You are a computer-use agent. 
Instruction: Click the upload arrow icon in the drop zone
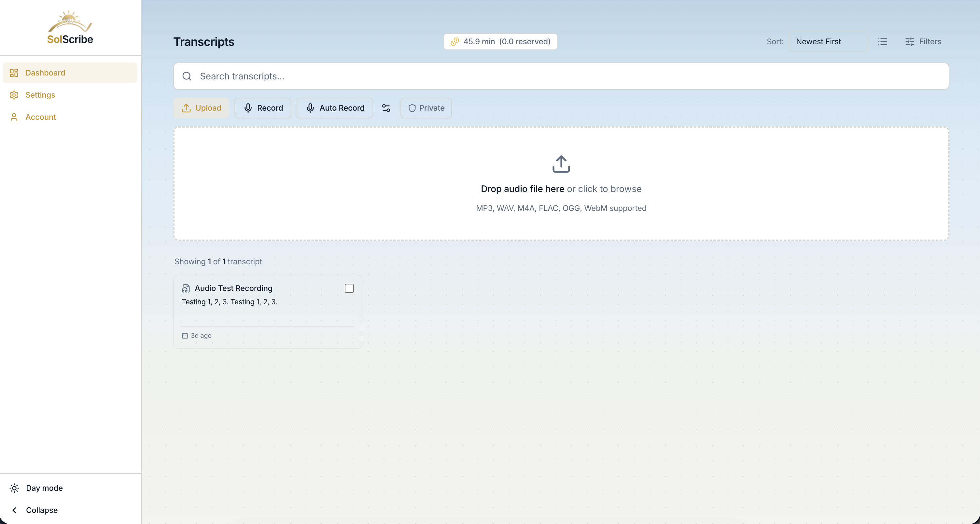[561, 164]
